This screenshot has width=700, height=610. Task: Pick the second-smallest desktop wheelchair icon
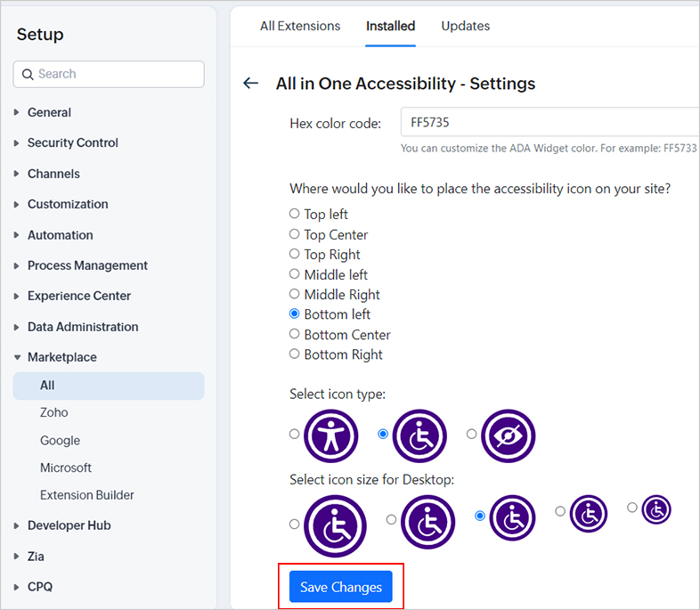589,514
